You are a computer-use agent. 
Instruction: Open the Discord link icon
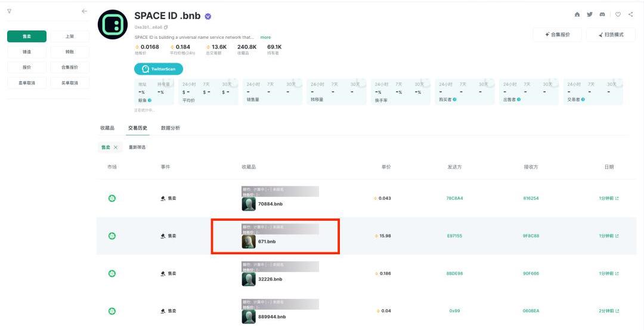coord(603,14)
